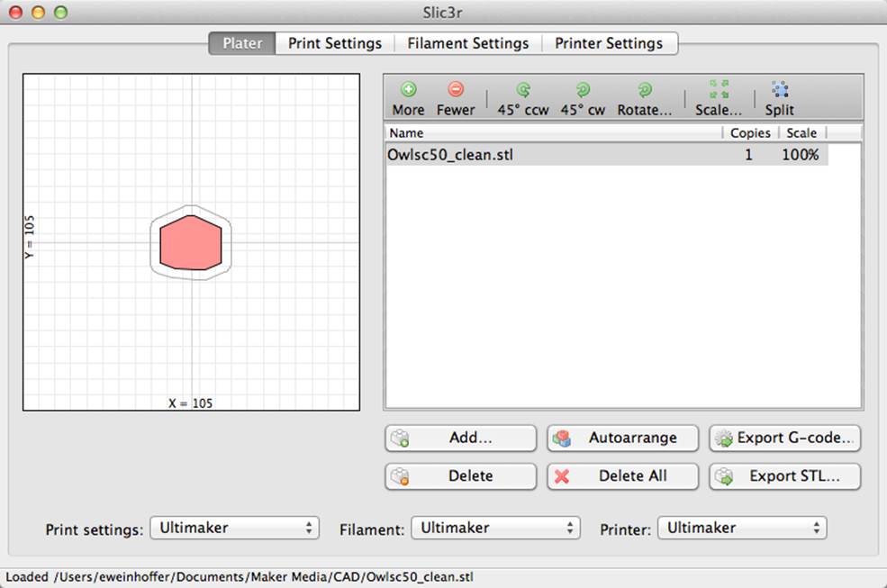The width and height of the screenshot is (887, 588).
Task: Open the Filament preset dropdown
Action: click(495, 528)
